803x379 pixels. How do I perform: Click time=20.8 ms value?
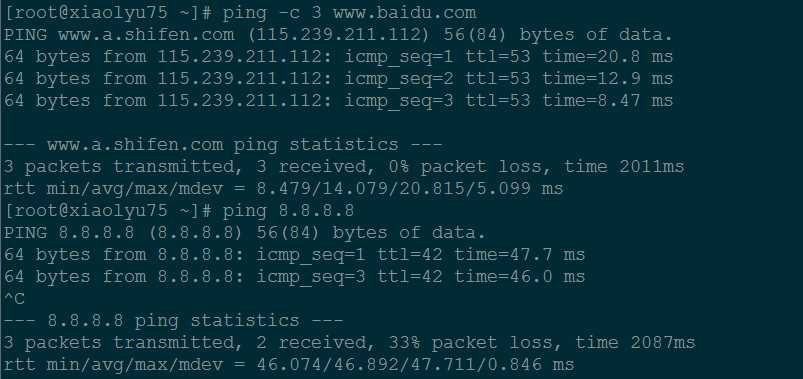[x=607, y=56]
